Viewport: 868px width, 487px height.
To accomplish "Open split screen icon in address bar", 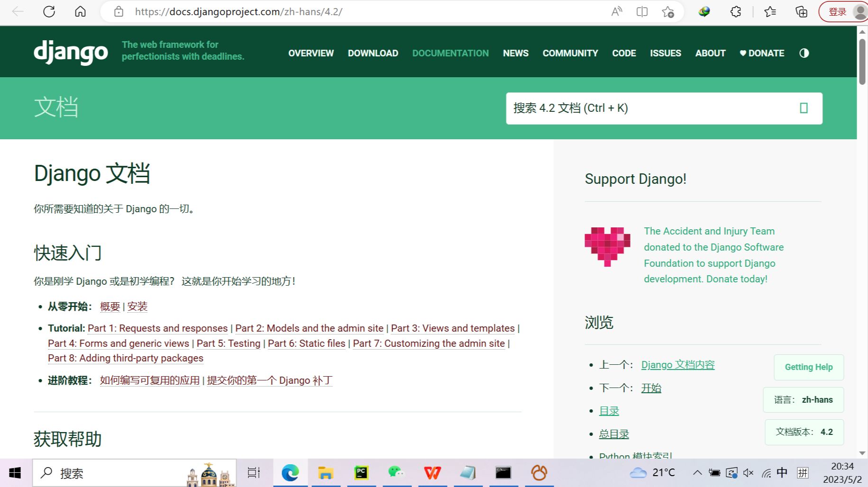I will pyautogui.click(x=642, y=11).
